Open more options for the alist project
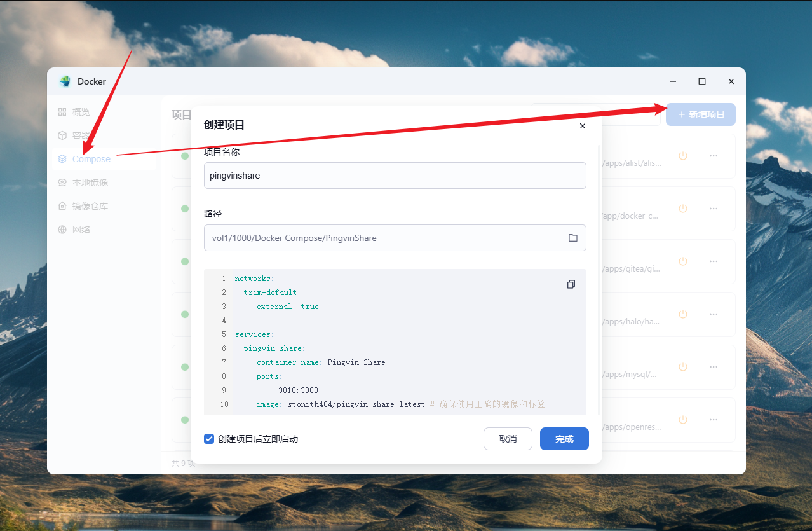Image resolution: width=812 pixels, height=531 pixels. point(714,156)
